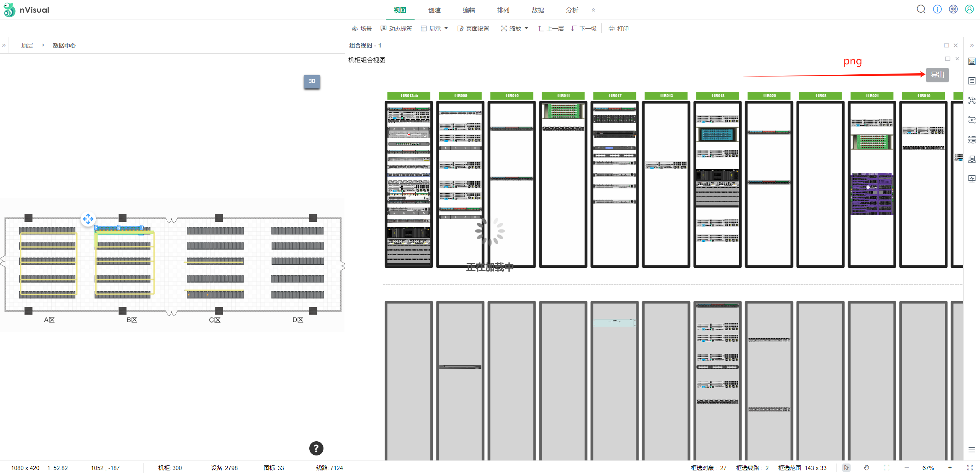The image size is (980, 475).
Task: Click the fit-to-screen frame icon
Action: pos(886,467)
